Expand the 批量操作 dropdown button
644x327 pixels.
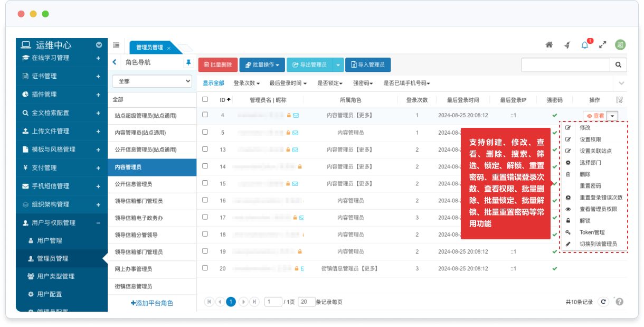[x=262, y=65]
